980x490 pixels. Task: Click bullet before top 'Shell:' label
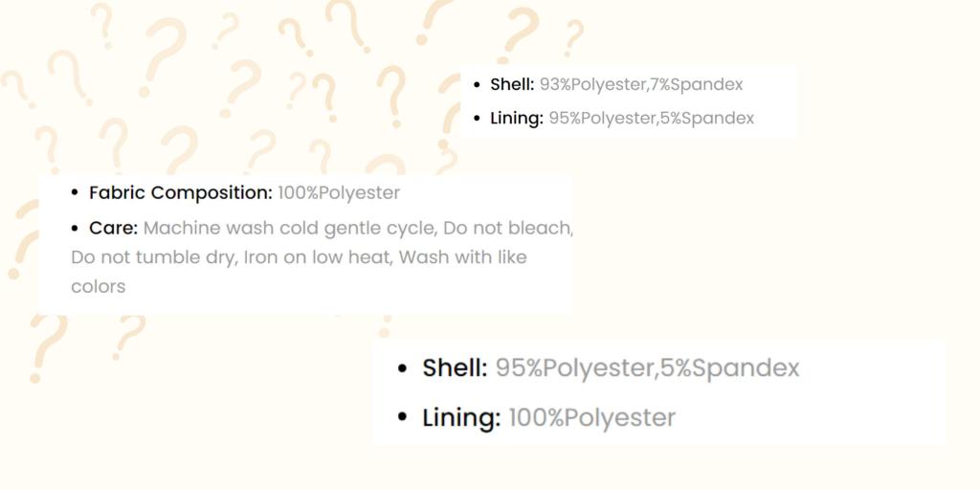point(478,85)
